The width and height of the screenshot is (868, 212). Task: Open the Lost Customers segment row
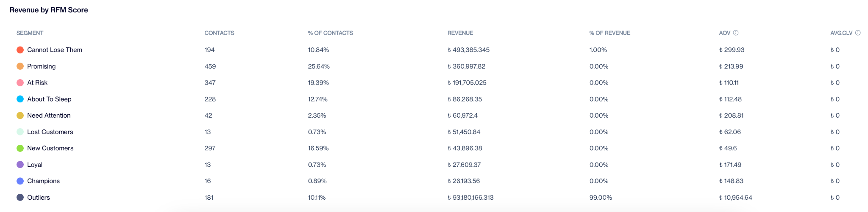[50, 132]
